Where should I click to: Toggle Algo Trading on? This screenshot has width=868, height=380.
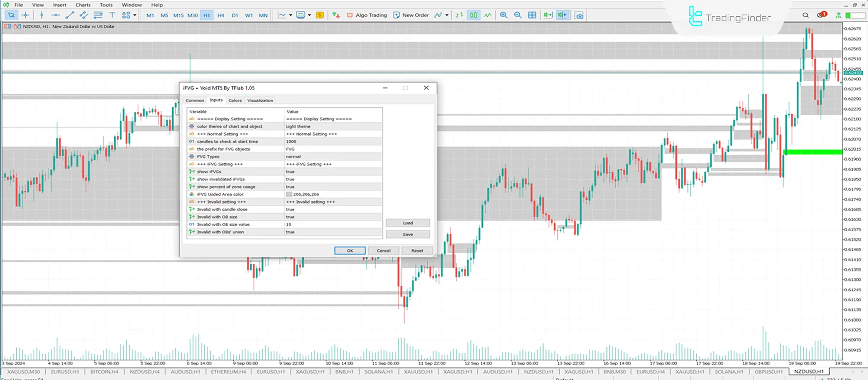[367, 15]
